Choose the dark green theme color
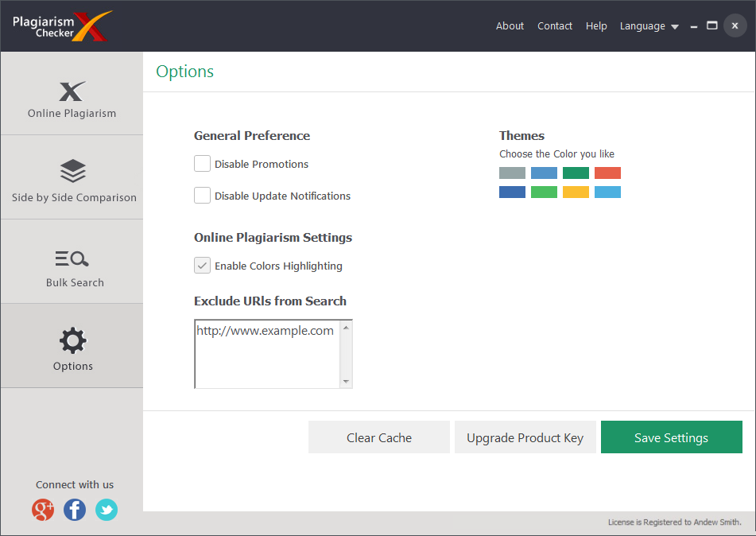This screenshot has width=756, height=536. (576, 173)
